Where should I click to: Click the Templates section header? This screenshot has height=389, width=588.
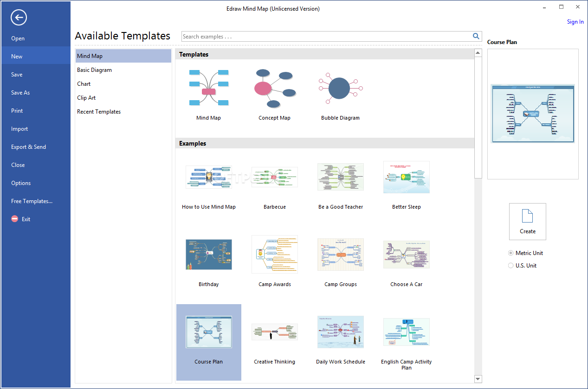point(325,54)
